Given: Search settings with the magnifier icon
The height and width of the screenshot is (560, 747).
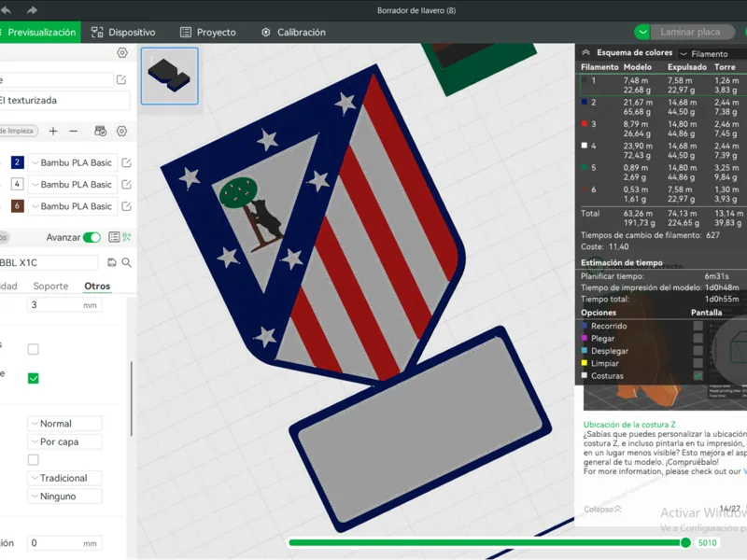Looking at the screenshot, I should pyautogui.click(x=127, y=262).
